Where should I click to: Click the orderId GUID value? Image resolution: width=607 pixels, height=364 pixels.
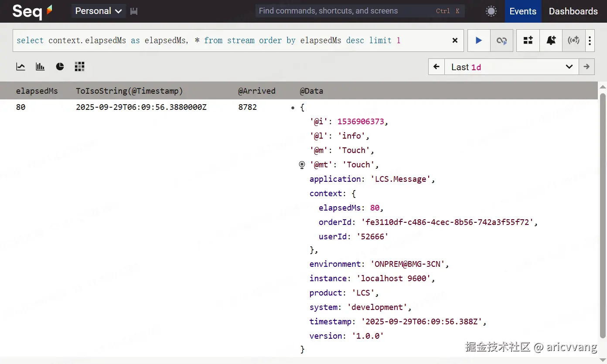point(447,222)
